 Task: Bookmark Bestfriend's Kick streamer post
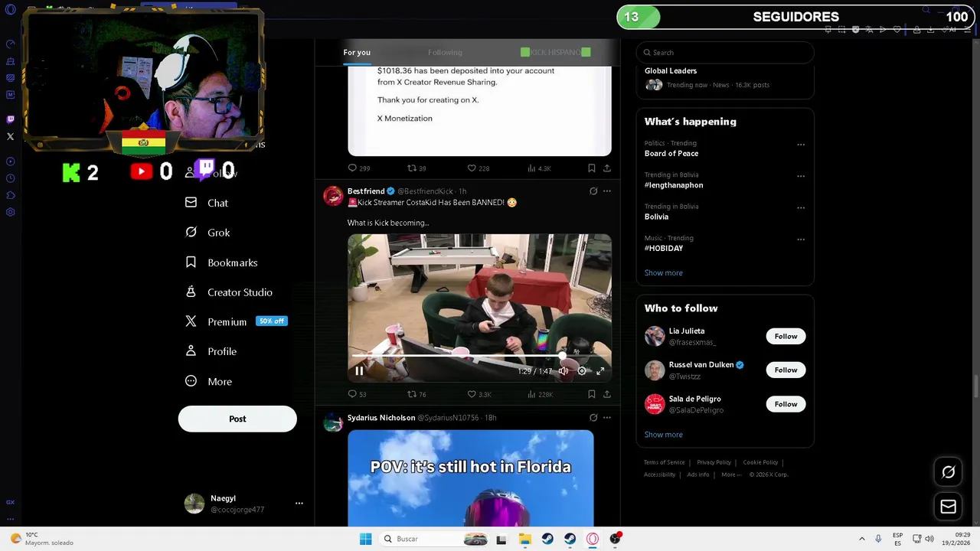point(592,395)
